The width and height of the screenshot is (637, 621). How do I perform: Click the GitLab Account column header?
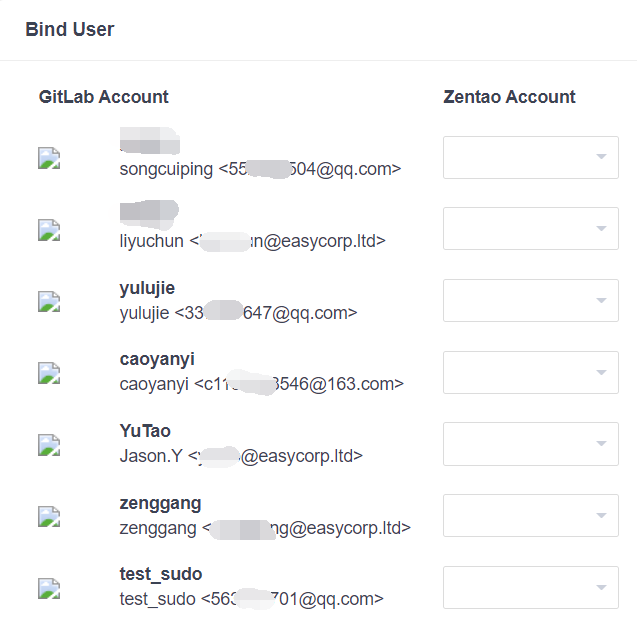[104, 97]
